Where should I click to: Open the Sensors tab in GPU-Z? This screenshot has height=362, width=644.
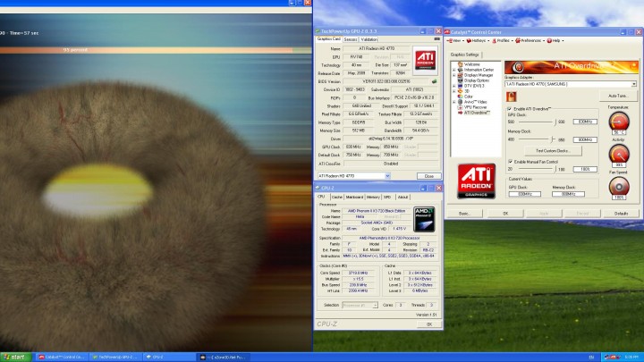[351, 39]
